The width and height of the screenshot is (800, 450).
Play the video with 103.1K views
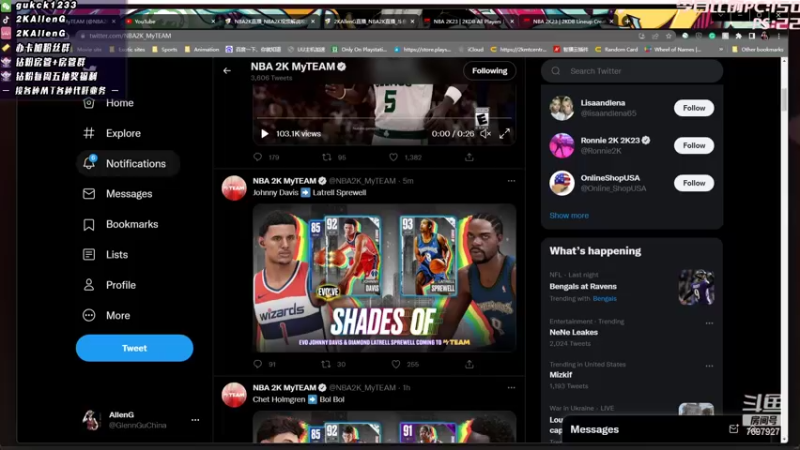point(264,134)
